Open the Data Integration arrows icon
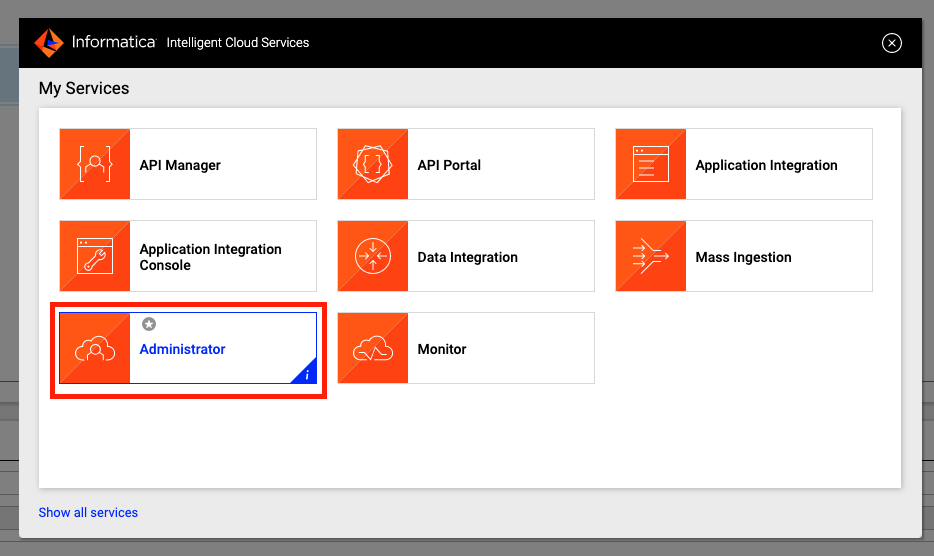 pos(373,256)
